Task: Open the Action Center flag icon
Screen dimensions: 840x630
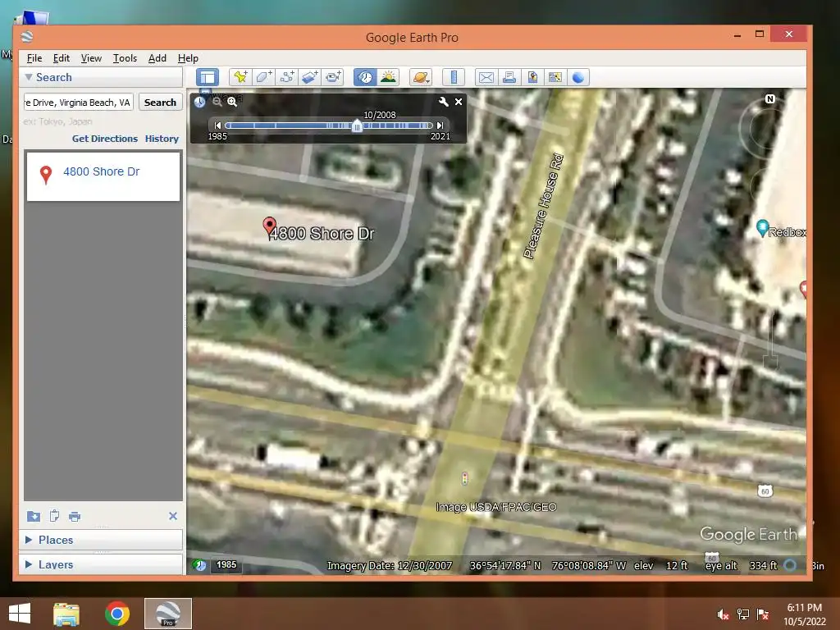Action: coord(763,614)
